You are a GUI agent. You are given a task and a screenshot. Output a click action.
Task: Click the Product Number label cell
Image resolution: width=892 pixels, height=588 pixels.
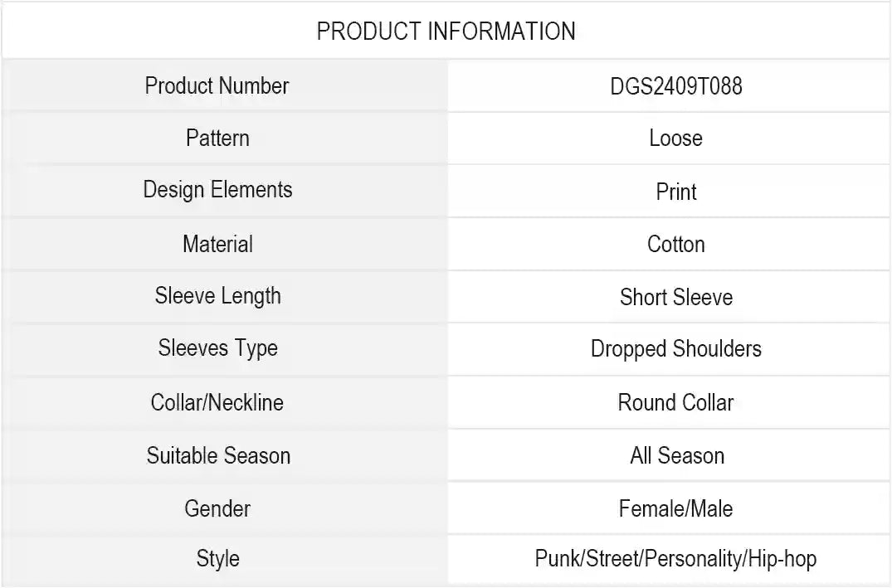[x=217, y=86]
